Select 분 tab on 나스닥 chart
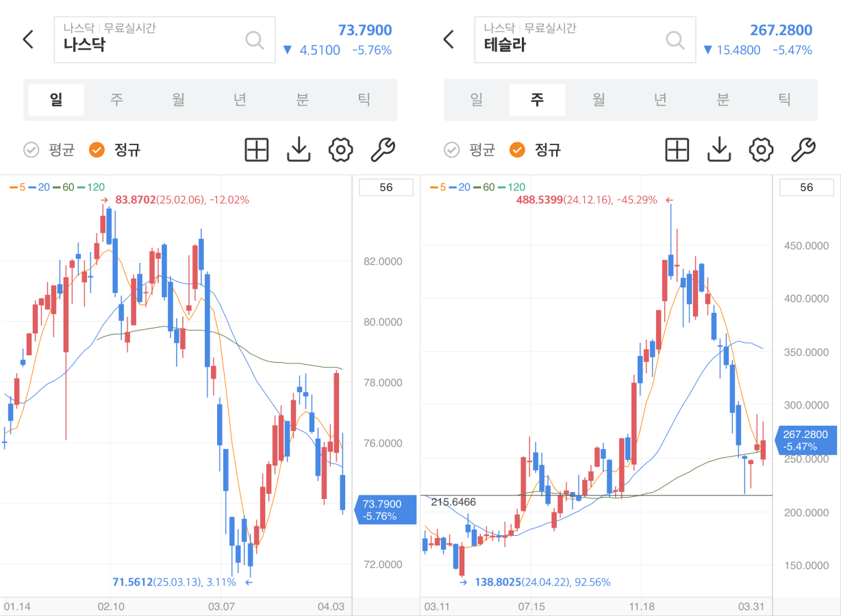Image resolution: width=841 pixels, height=616 pixels. coord(302,100)
